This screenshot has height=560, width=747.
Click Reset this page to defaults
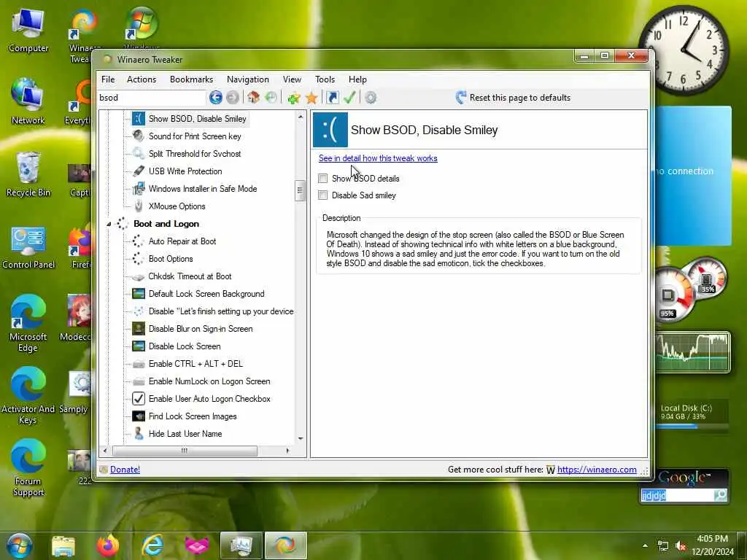pos(513,98)
